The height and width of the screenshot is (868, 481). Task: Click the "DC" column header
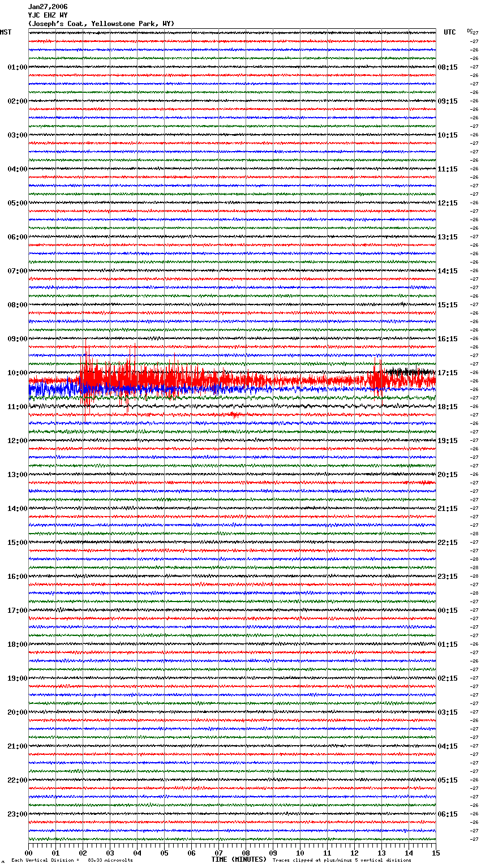[x=469, y=31]
